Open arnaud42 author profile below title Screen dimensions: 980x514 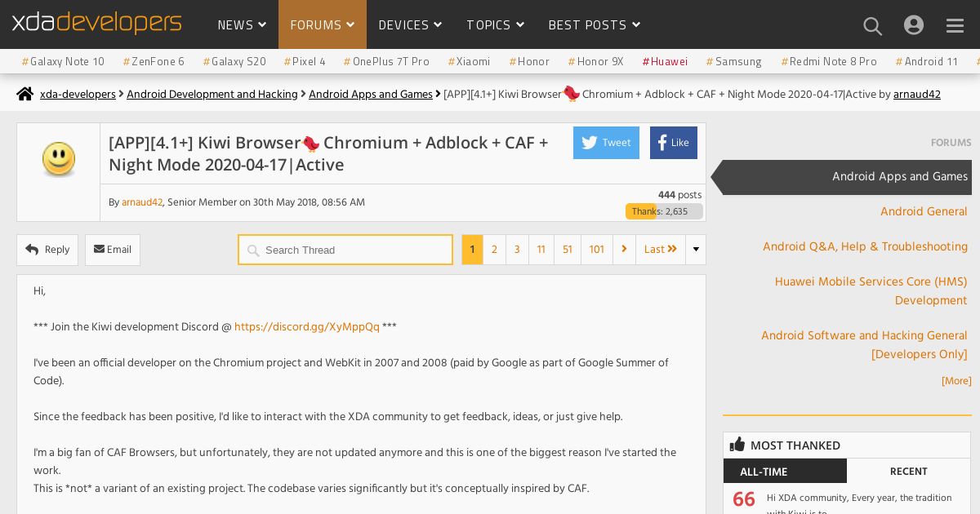(142, 202)
